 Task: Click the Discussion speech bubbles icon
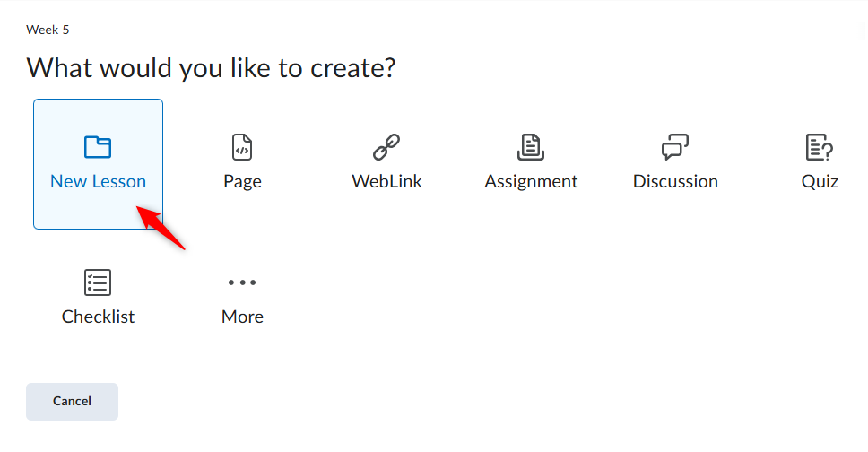[x=675, y=147]
